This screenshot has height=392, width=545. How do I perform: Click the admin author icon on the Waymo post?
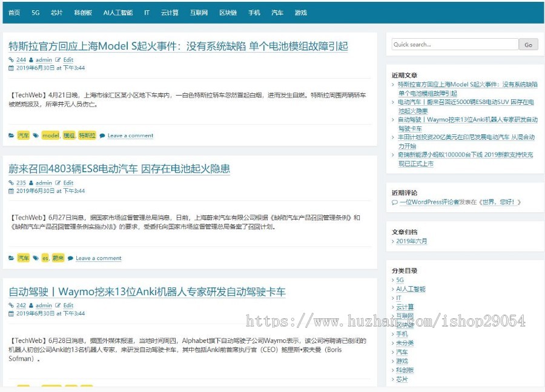point(31,305)
